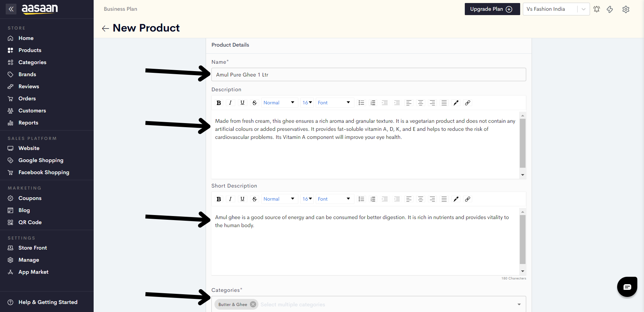644x312 pixels.
Task: Justify text in Description toolbar
Action: click(x=444, y=103)
